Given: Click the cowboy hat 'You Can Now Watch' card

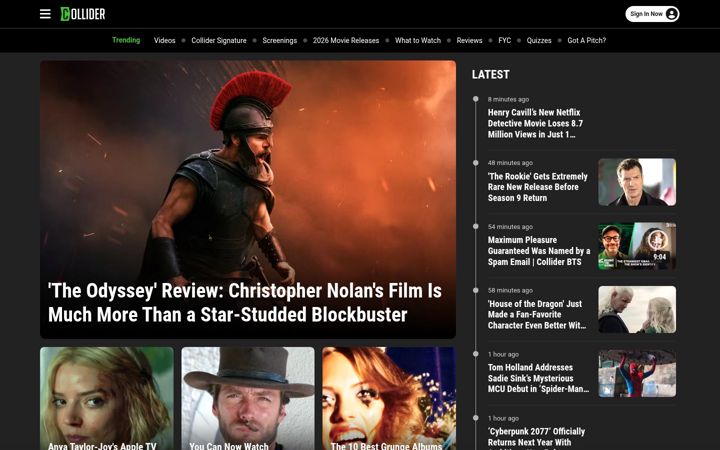Looking at the screenshot, I should pos(248,398).
